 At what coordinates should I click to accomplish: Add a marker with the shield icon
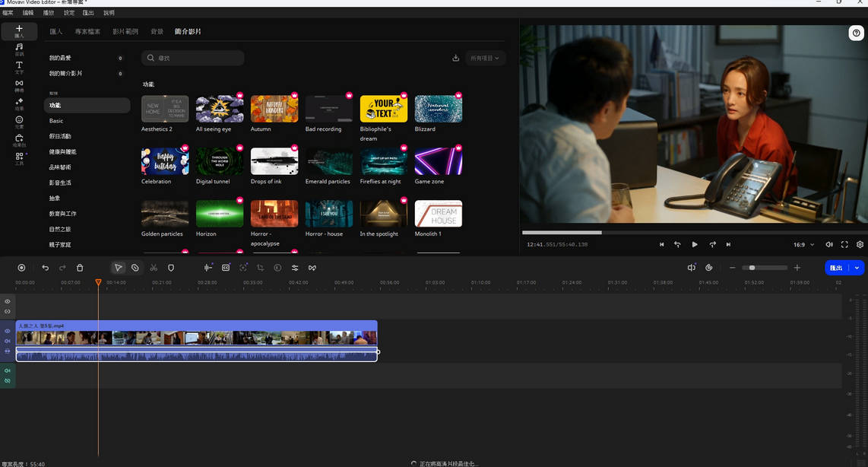click(171, 268)
